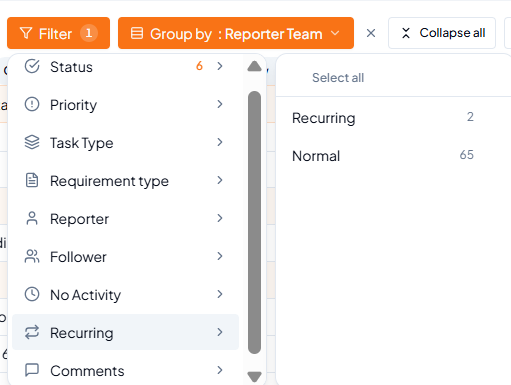Click the Collapse all arrows icon

(x=406, y=33)
